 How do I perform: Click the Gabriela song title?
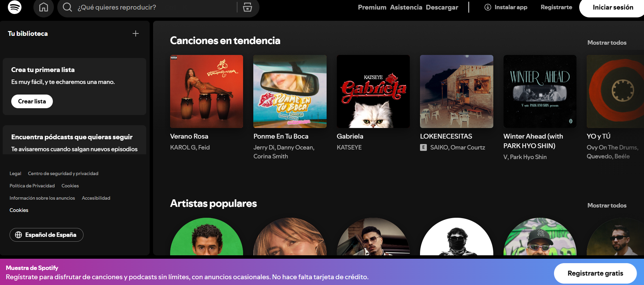coord(350,136)
